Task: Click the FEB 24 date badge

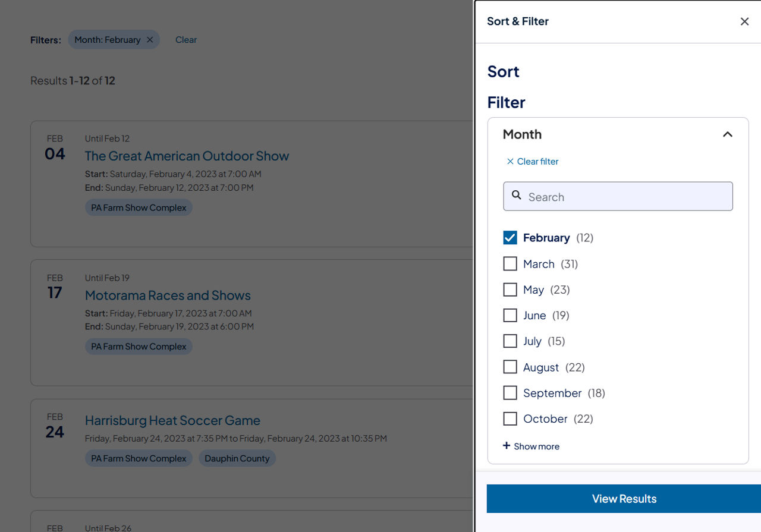Action: click(55, 426)
